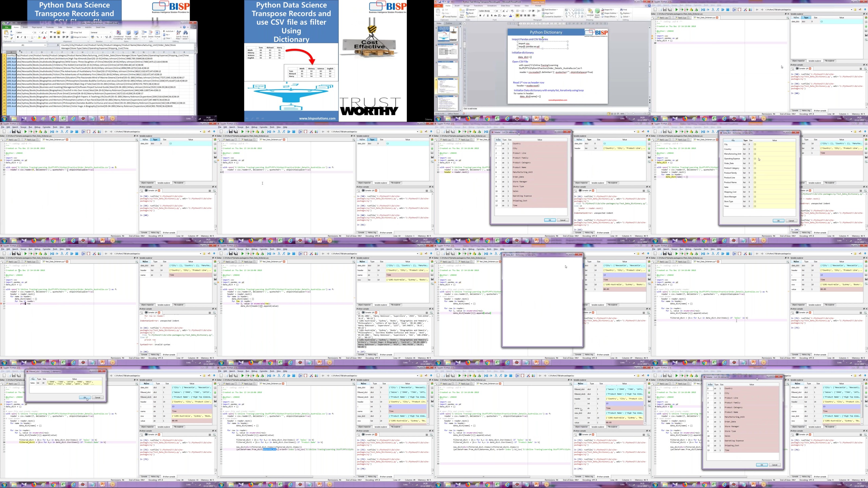The height and width of the screenshot is (488, 868).
Task: Switch to Excel's Formulas ribbon tab
Action: pyautogui.click(x=50, y=27)
